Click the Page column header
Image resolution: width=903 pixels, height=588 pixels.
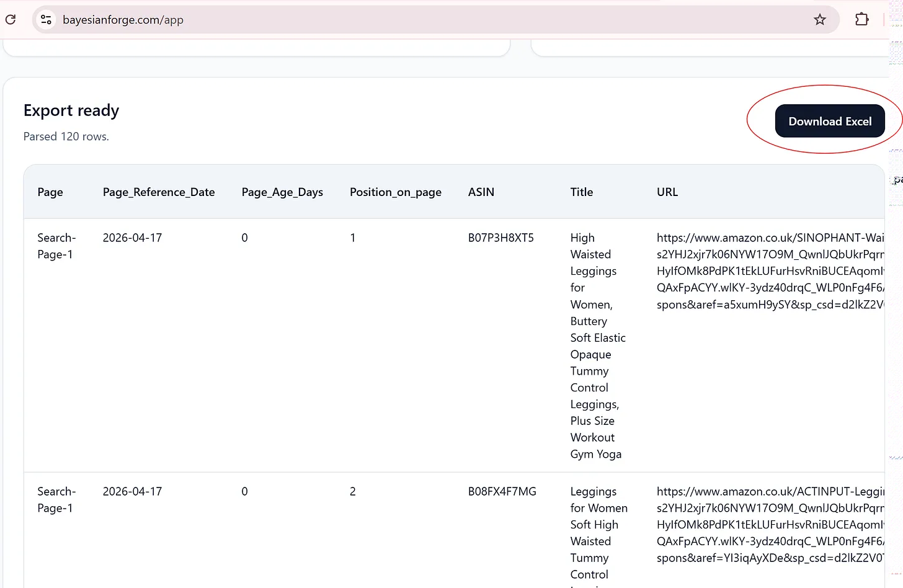pos(50,192)
